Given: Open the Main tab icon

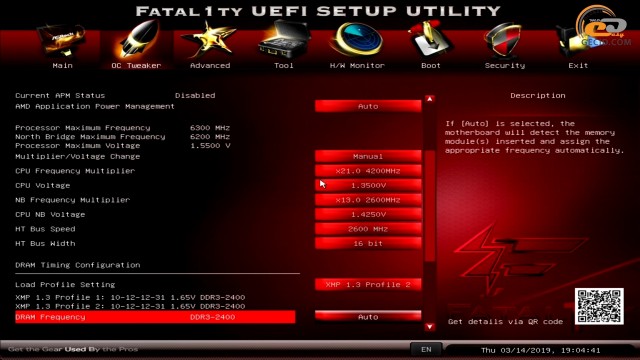Looking at the screenshot, I should (x=62, y=41).
